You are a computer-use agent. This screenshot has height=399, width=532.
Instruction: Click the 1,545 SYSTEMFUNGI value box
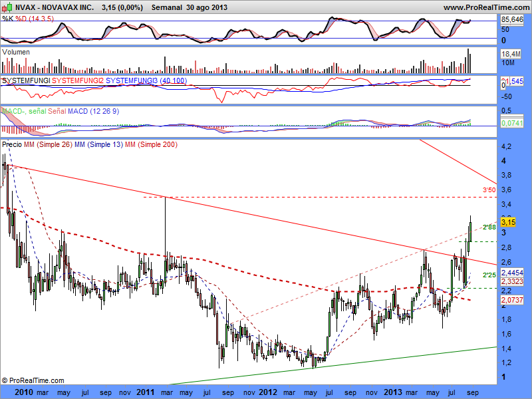tap(512, 81)
